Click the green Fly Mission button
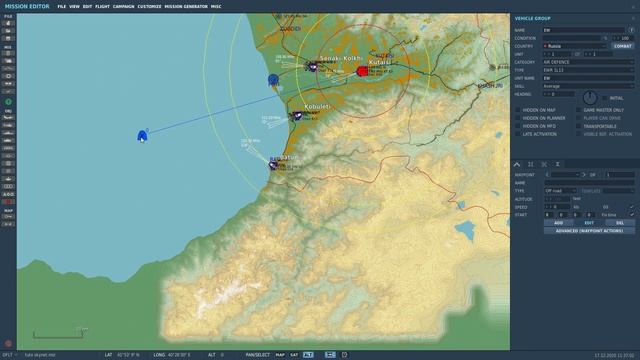640x360 pixels. coord(8,102)
